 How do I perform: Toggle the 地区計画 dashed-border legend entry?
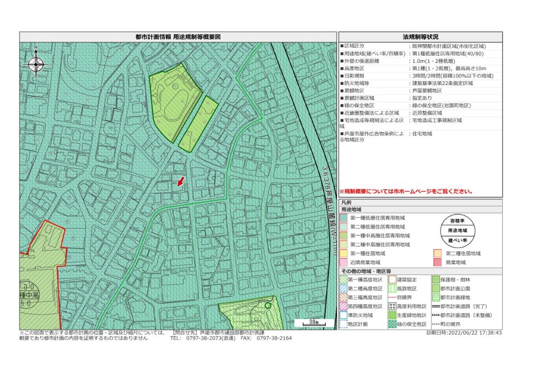pyautogui.click(x=343, y=323)
